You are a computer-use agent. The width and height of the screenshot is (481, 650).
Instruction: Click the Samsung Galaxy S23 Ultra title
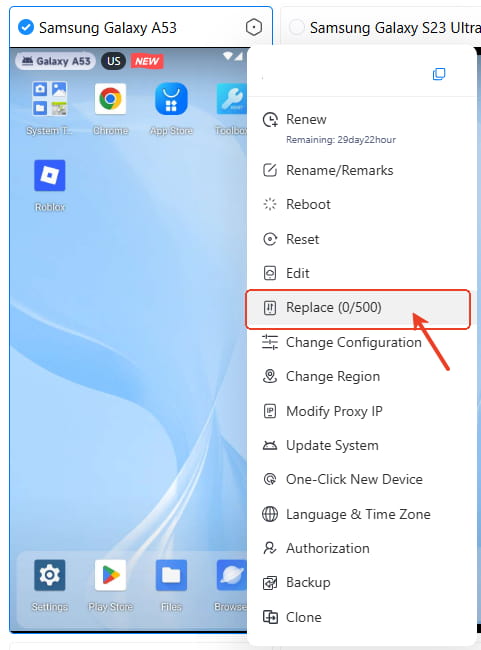(x=395, y=28)
